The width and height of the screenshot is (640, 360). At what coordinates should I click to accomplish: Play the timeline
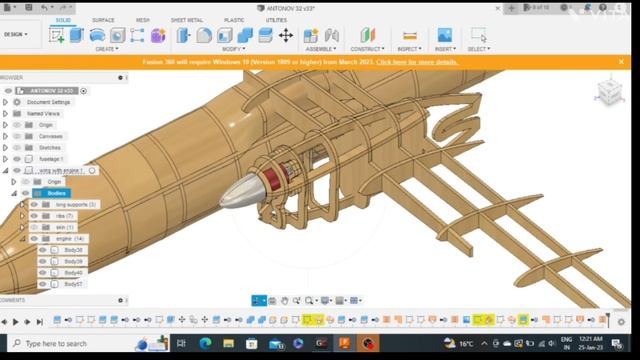(x=16, y=322)
